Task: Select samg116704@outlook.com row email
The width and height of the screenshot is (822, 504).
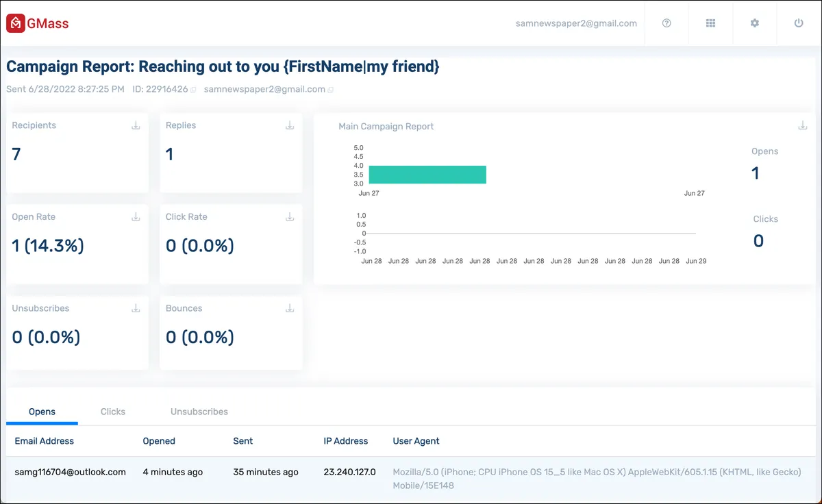Action: click(70, 472)
